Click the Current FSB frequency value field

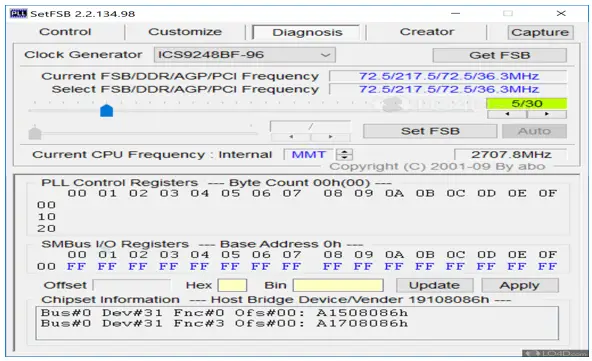[448, 76]
